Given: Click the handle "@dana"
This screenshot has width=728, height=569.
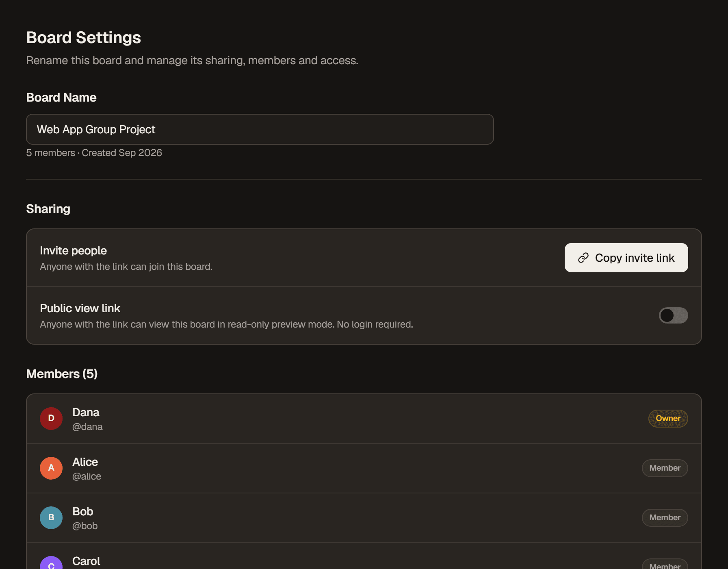Looking at the screenshot, I should pyautogui.click(x=87, y=427).
